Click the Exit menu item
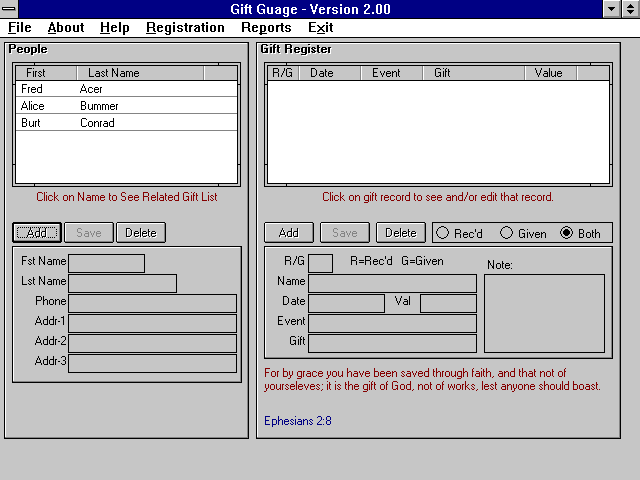Image resolution: width=640 pixels, height=480 pixels. coord(320,28)
